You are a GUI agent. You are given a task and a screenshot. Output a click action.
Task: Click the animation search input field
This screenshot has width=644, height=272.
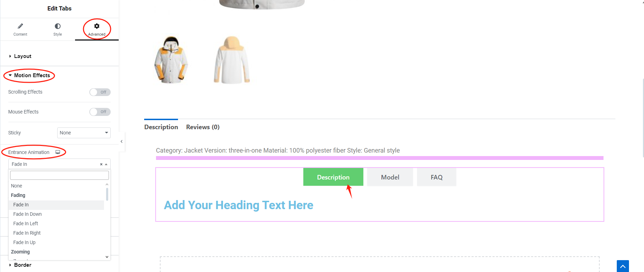point(59,175)
